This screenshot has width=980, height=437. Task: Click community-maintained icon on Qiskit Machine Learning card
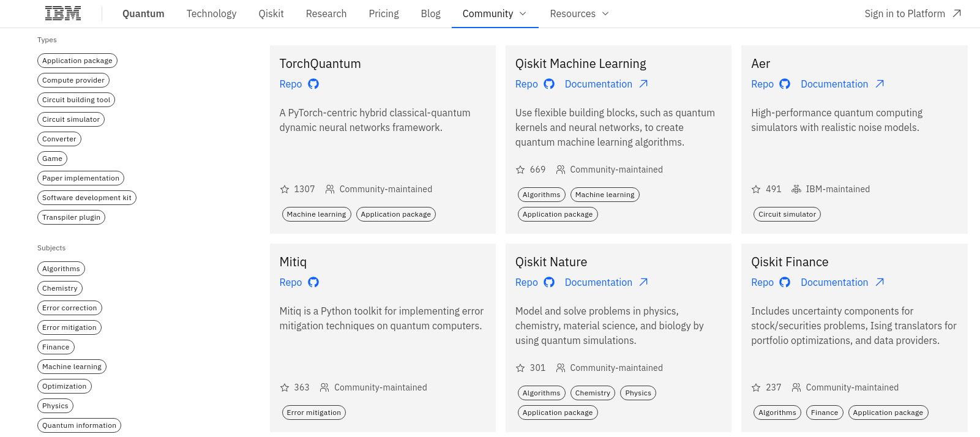561,170
